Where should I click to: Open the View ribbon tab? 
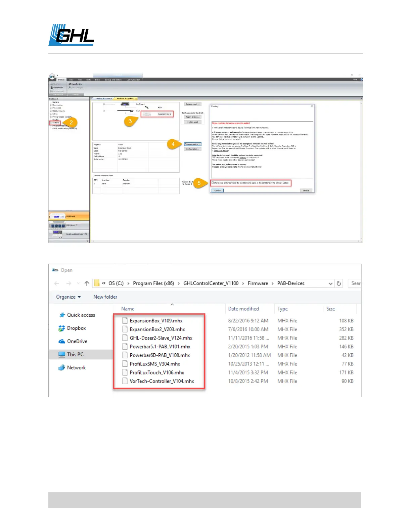[71, 80]
